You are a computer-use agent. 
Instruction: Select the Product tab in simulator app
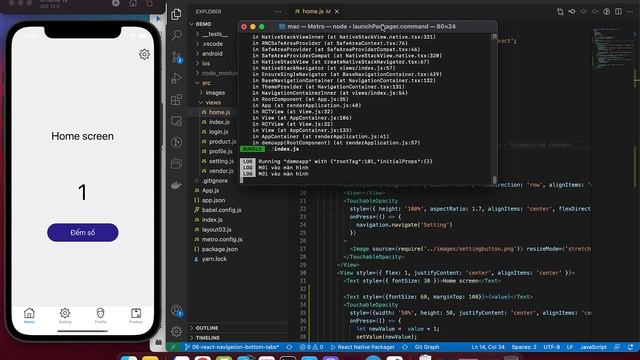point(136,316)
